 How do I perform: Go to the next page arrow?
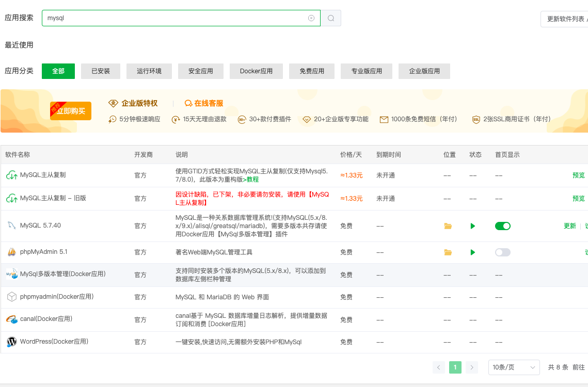click(x=472, y=367)
